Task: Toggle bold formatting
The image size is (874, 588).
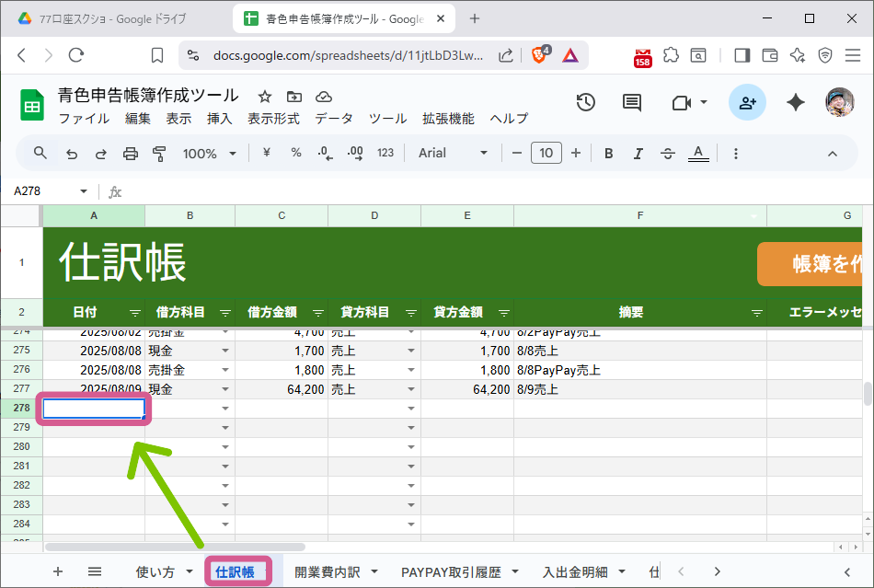Action: point(608,153)
